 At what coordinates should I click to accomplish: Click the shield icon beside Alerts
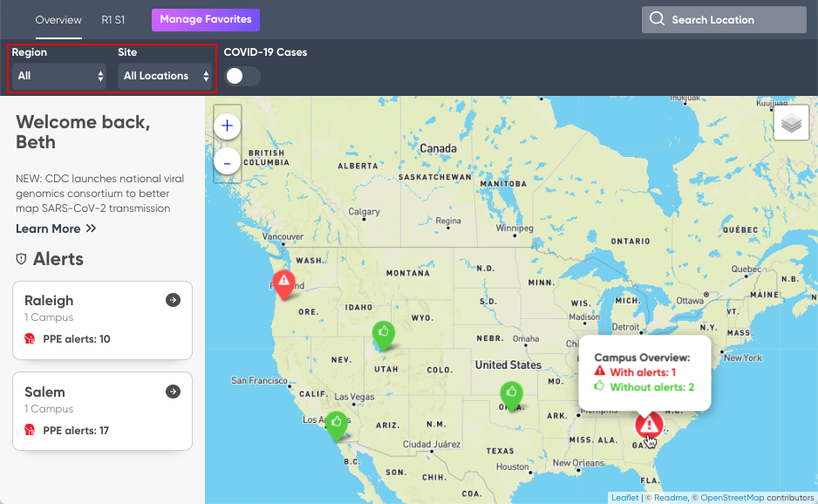22,259
